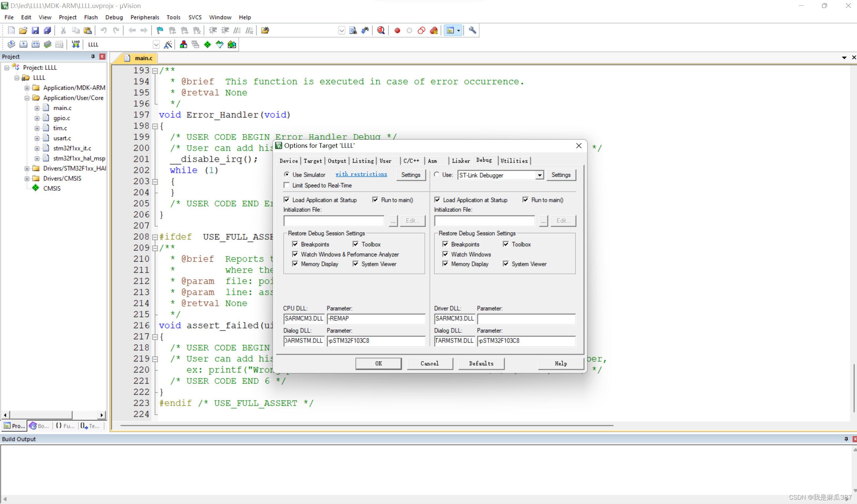Screen dimensions: 857x504
Task: Open Manage Run-Time Environment green diamond icon
Action: pos(207,44)
